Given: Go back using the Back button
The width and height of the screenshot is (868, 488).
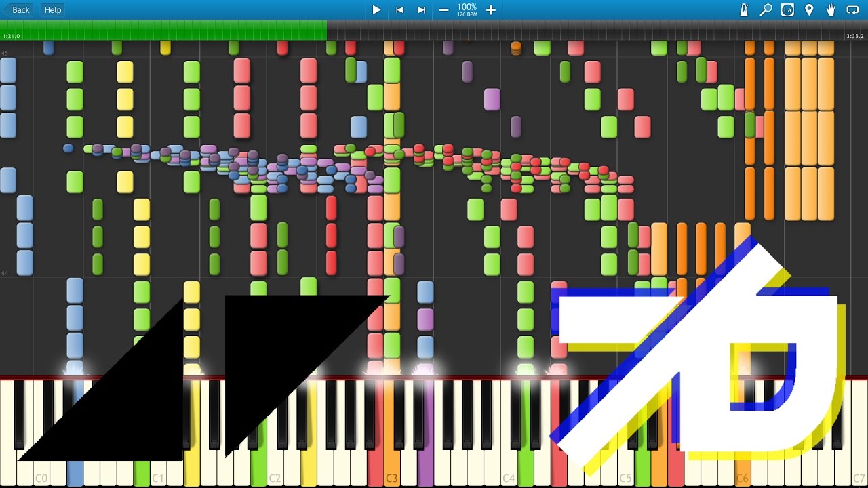Looking at the screenshot, I should (18, 9).
